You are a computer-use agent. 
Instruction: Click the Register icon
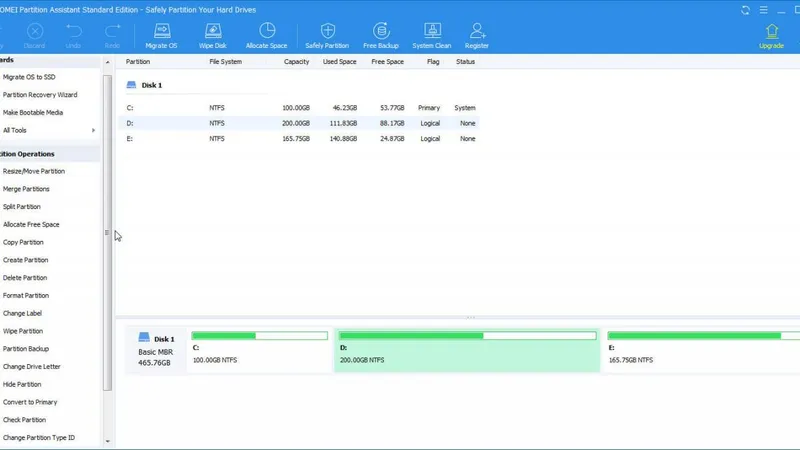click(x=477, y=35)
